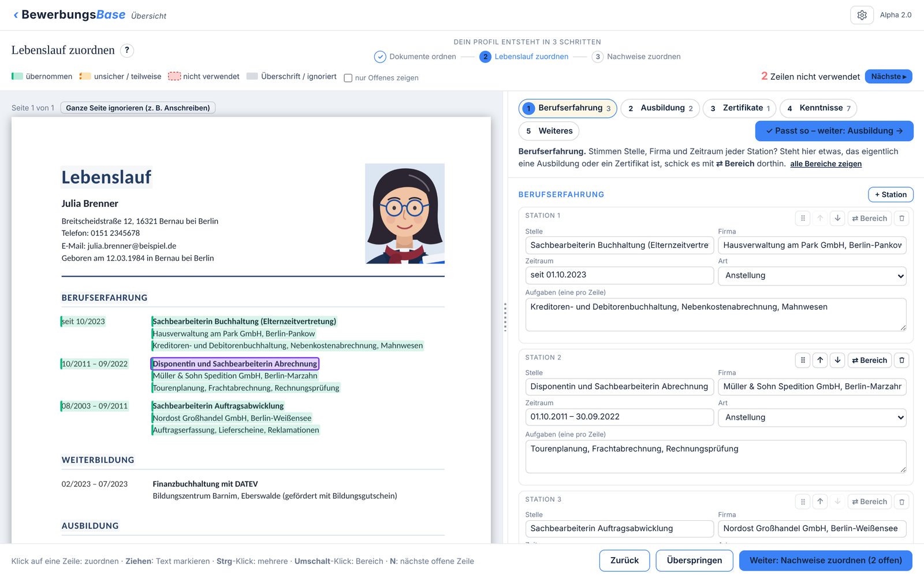Click the Zeitraum field in Station 2
Viewport: 924px width, 578px height.
[x=619, y=417]
